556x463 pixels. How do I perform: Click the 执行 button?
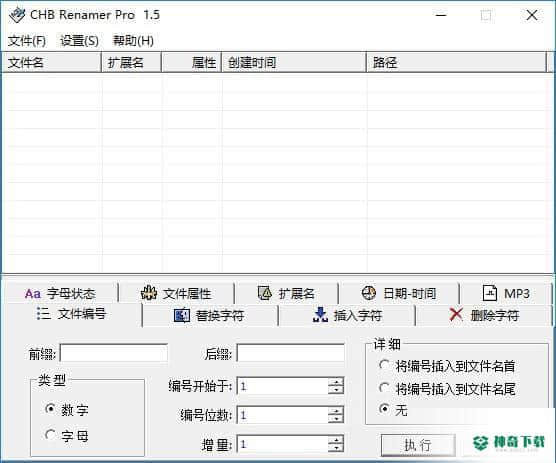418,445
